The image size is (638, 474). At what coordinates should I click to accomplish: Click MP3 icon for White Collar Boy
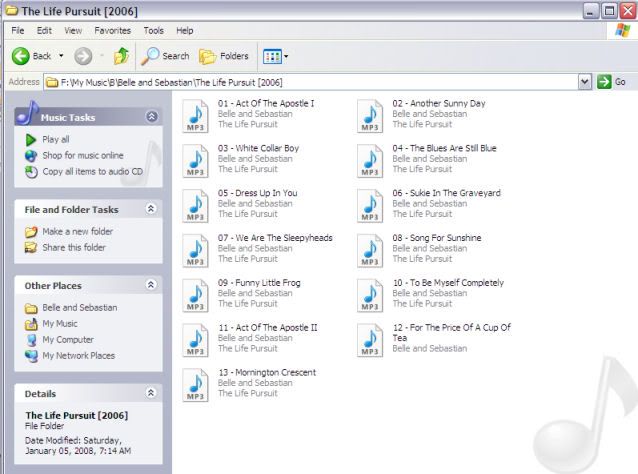(195, 161)
